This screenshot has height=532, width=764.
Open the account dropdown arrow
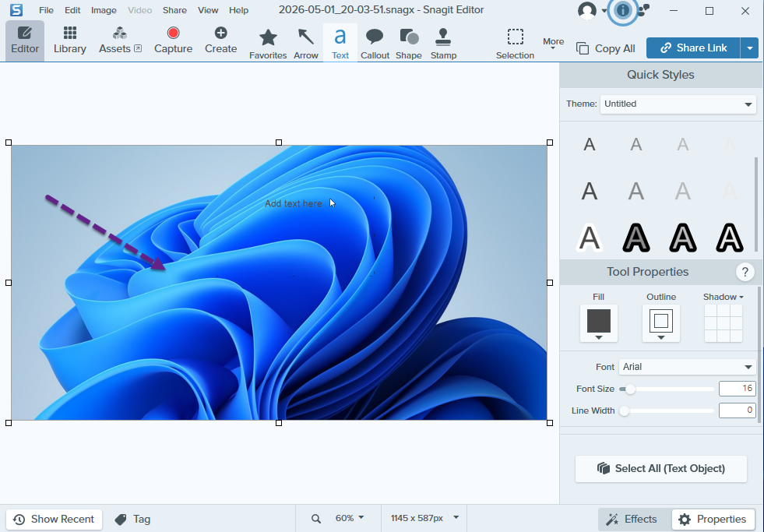coord(604,11)
